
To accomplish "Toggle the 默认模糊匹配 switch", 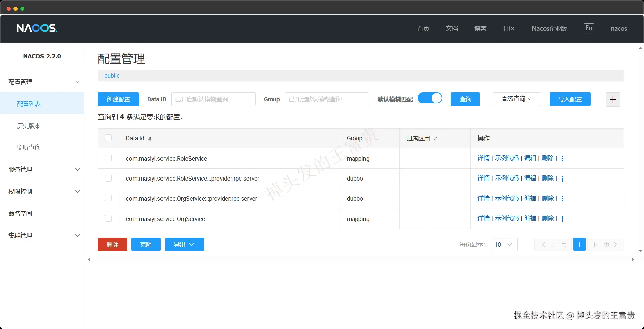I will [x=430, y=98].
